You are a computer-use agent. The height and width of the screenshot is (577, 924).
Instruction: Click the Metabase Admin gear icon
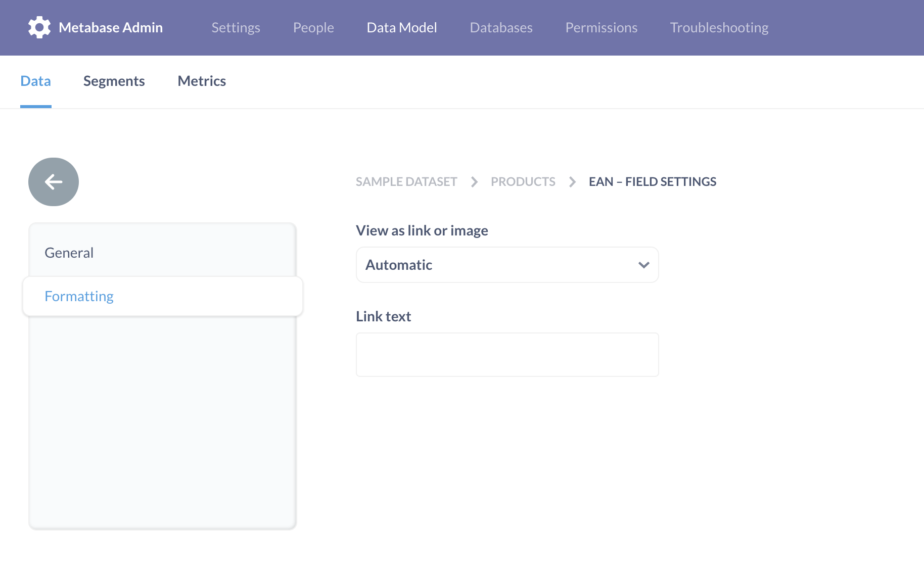pos(39,27)
